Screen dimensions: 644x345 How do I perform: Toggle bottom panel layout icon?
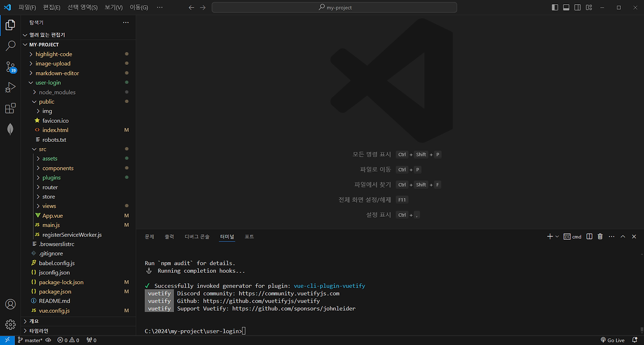pyautogui.click(x=566, y=8)
